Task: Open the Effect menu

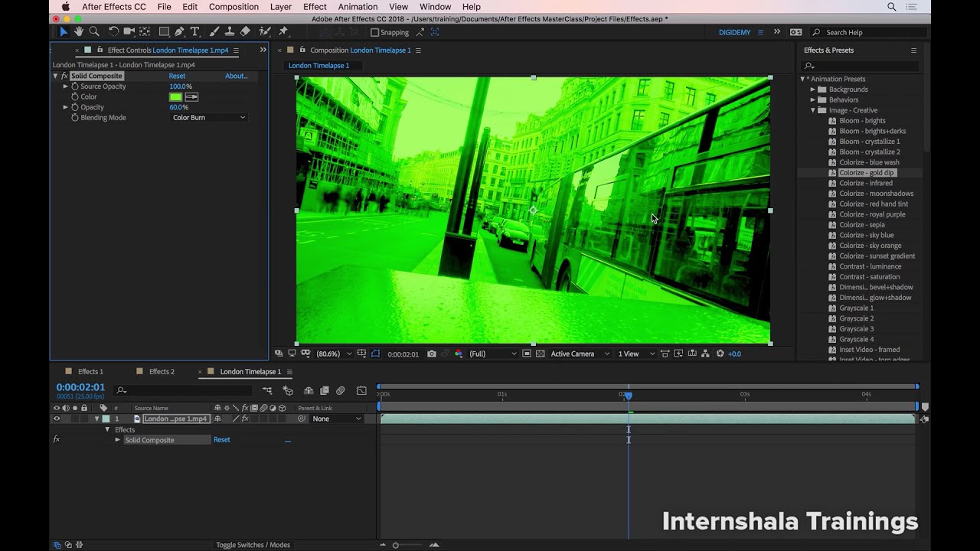Action: click(x=315, y=7)
